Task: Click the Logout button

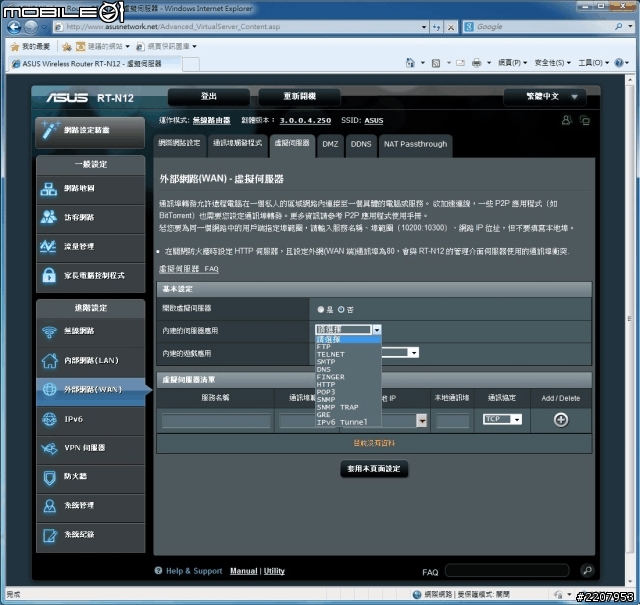Action: pyautogui.click(x=209, y=97)
